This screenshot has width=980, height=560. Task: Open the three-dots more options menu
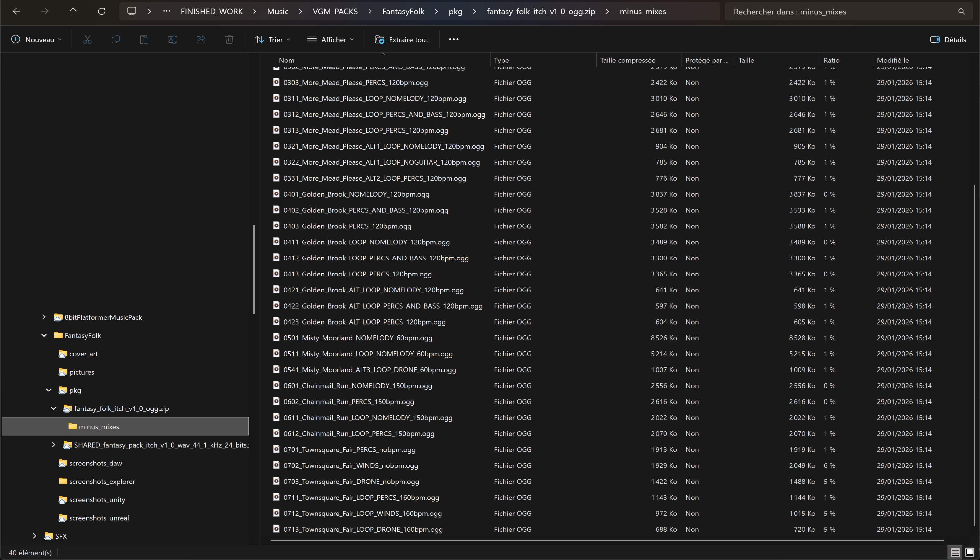tap(454, 40)
